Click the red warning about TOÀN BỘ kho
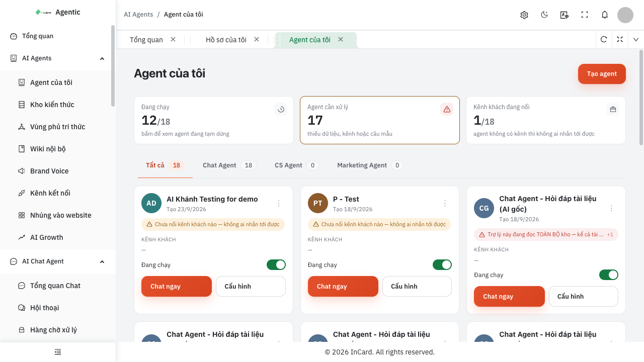 point(546,234)
